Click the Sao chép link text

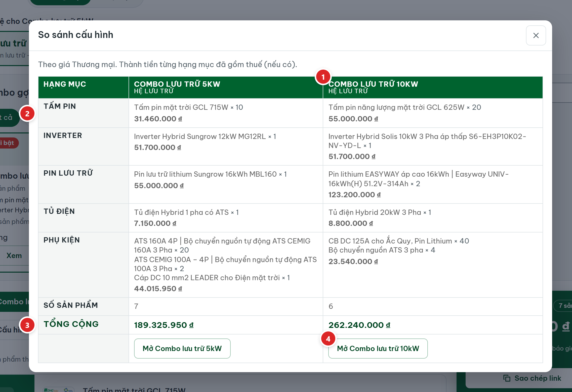[x=538, y=378]
